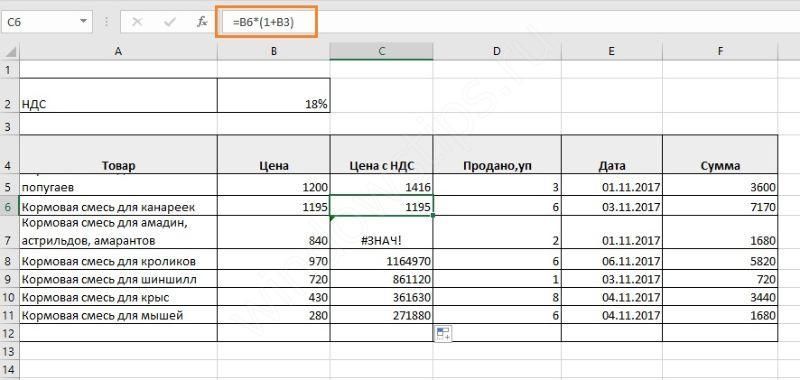Image resolution: width=800 pixels, height=380 pixels.
Task: Click the Товар header cell
Action: [x=118, y=154]
